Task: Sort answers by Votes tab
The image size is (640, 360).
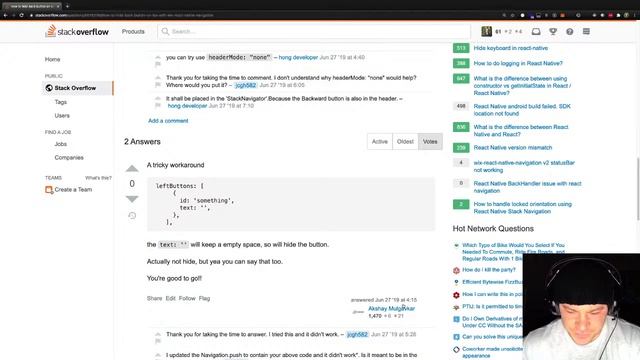Action: tap(430, 142)
